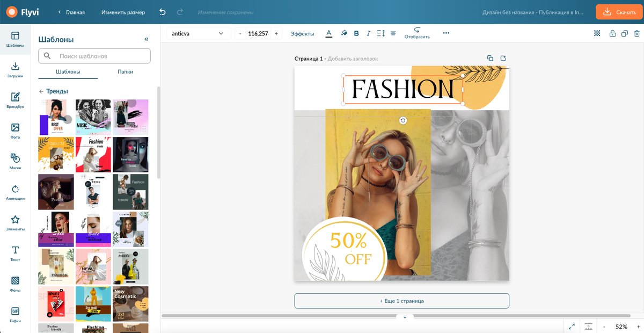Open the Фото sidebar section
Image resolution: width=644 pixels, height=333 pixels.
coord(15,131)
